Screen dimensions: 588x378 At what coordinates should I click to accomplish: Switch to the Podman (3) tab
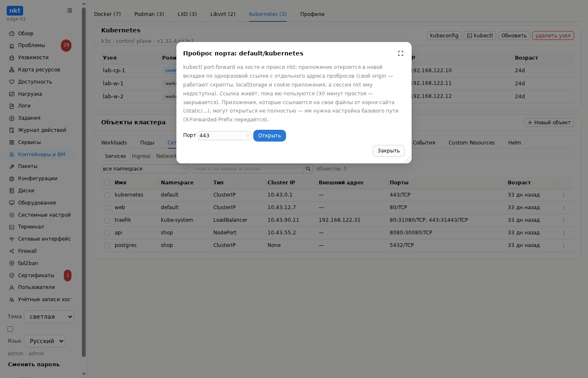coord(149,14)
